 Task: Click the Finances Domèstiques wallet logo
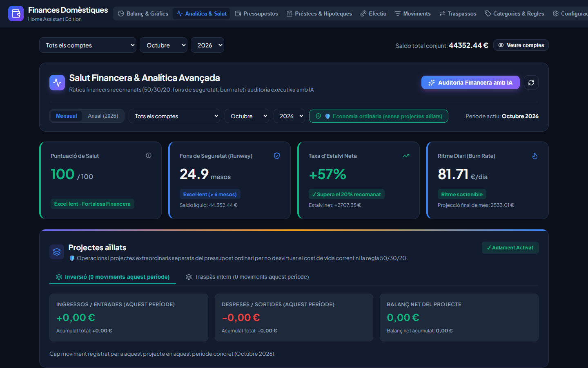16,13
